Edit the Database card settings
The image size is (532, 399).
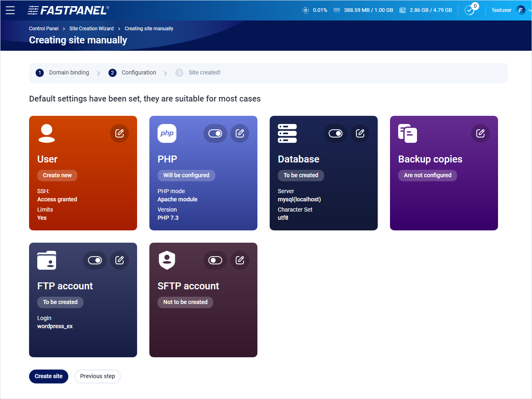(360, 133)
